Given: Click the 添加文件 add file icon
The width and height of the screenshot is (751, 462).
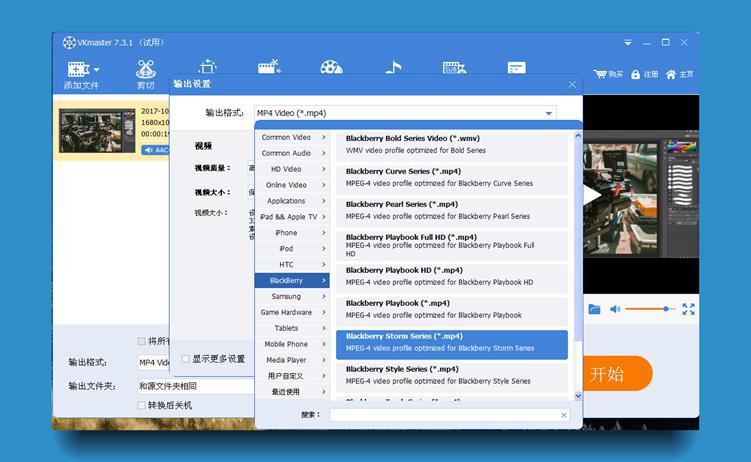Looking at the screenshot, I should [78, 69].
